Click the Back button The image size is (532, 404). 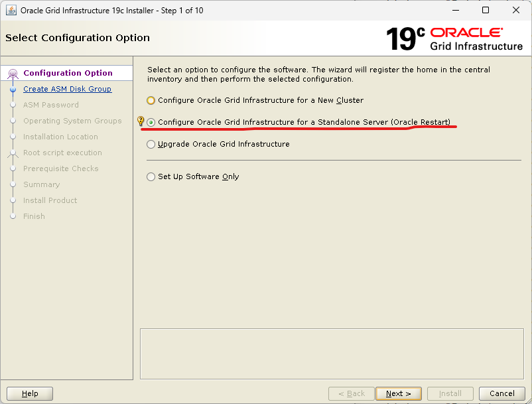tap(351, 393)
